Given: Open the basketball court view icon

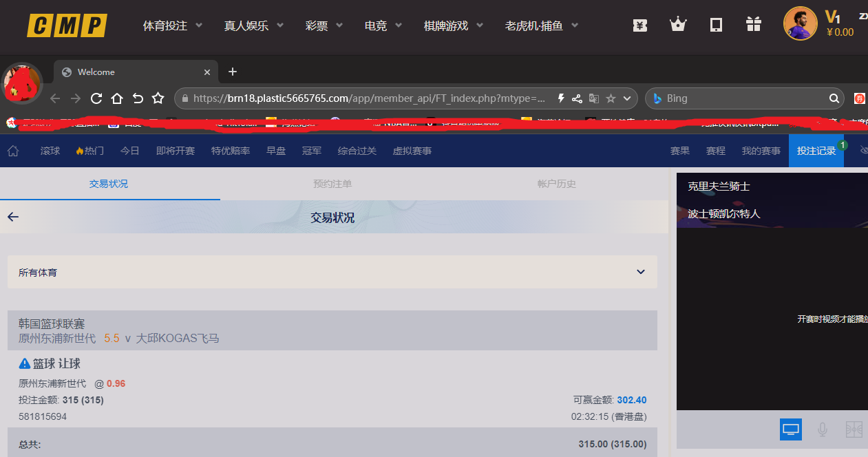Looking at the screenshot, I should click(x=854, y=429).
